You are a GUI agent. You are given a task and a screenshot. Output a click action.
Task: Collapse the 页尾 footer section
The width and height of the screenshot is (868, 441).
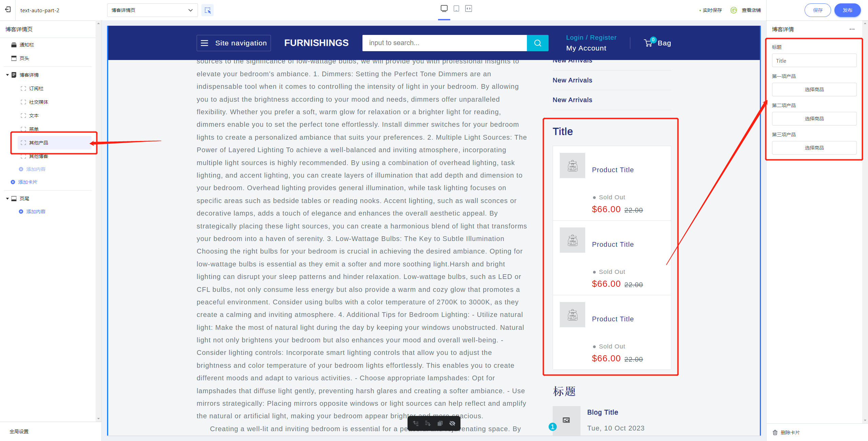point(7,199)
